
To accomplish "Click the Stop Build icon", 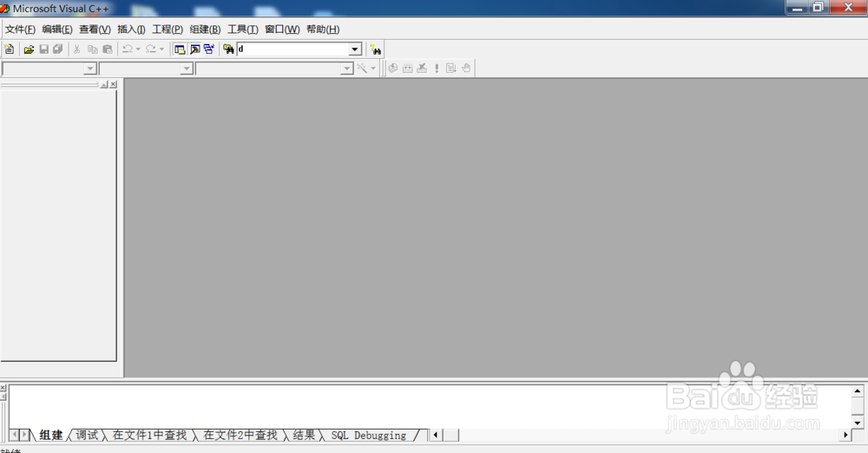I will point(422,68).
